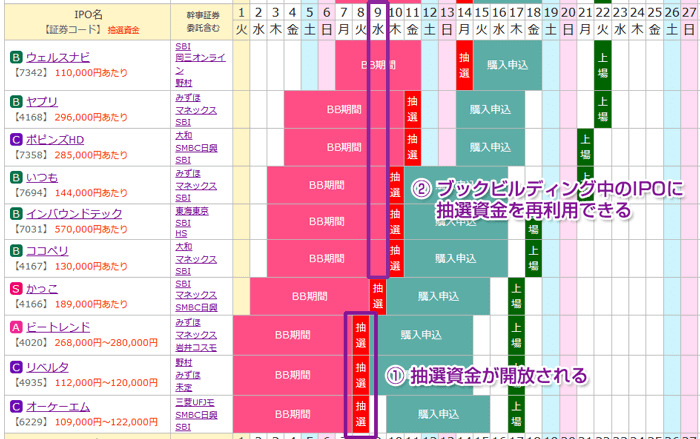This screenshot has height=439, width=700.
Task: Click the 【6229】 securities code for オーケーエム
Action: [31, 422]
